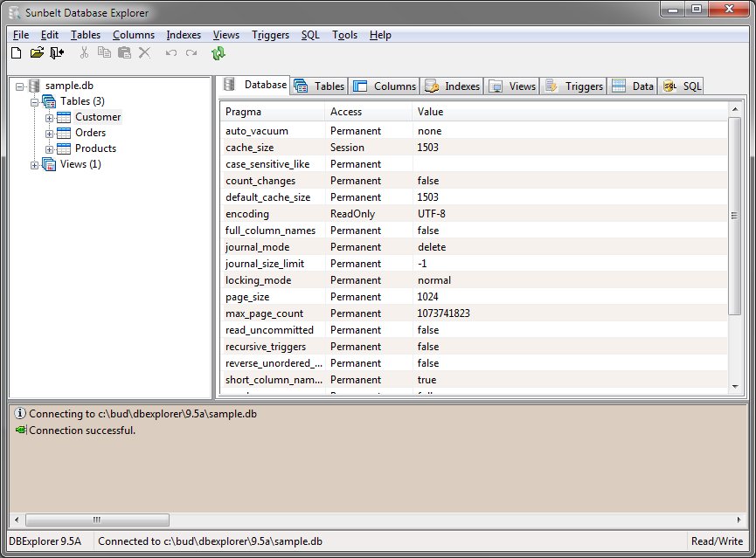Screen dimensions: 756x558
Task: Click the Pragma column header
Action: pos(274,112)
